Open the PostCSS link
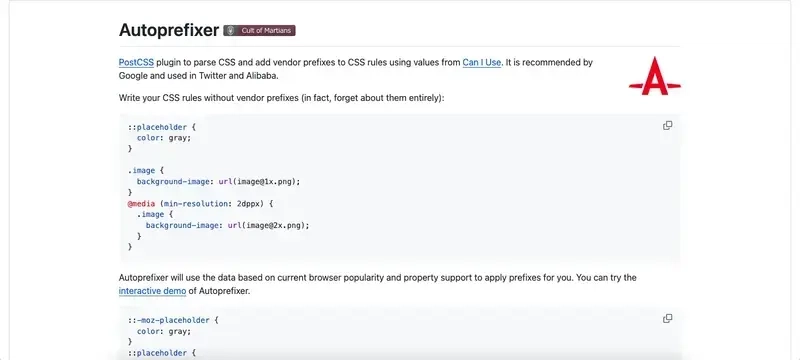This screenshot has width=800, height=360. click(x=136, y=63)
